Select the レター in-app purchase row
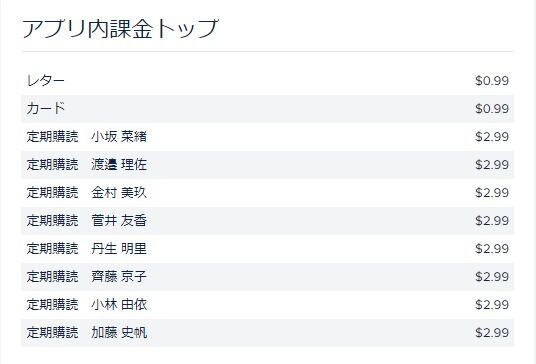 click(x=267, y=81)
